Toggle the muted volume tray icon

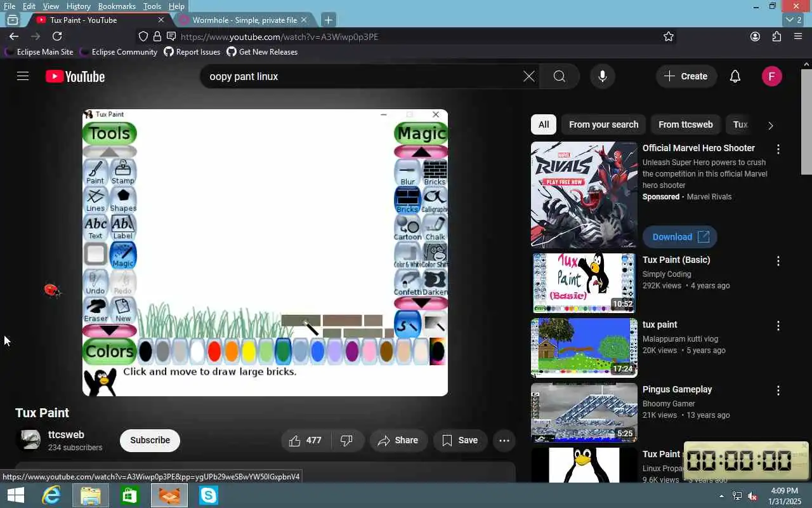752,496
